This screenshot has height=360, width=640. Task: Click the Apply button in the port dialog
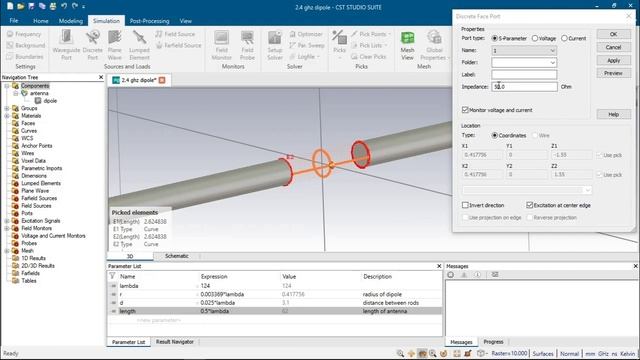point(613,60)
